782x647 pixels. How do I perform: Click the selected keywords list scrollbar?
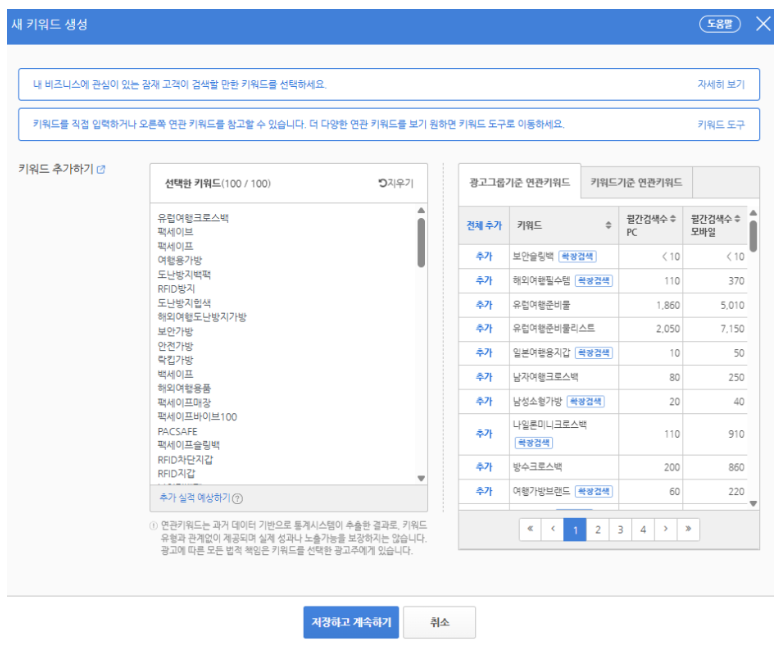(421, 240)
